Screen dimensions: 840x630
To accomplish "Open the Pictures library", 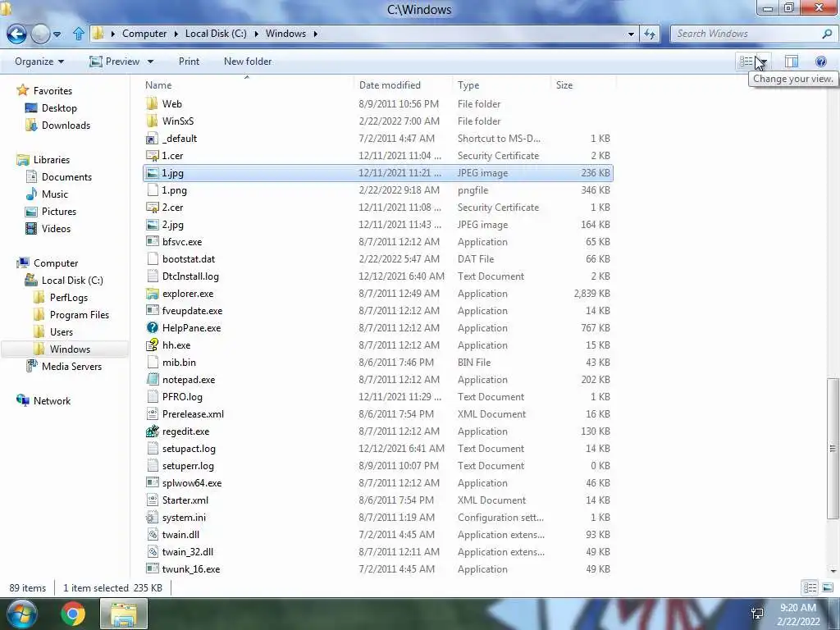I will point(59,211).
